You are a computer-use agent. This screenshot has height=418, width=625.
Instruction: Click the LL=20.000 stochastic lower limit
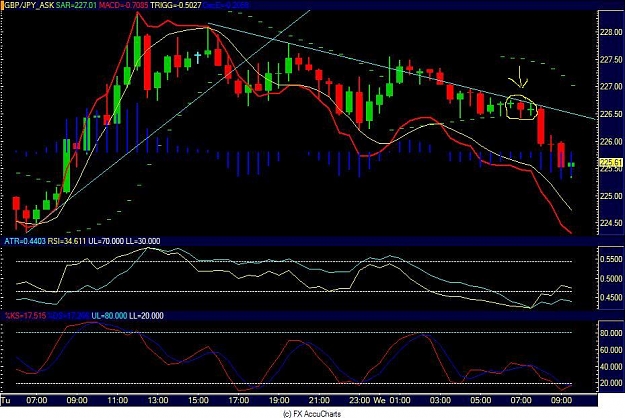click(146, 316)
